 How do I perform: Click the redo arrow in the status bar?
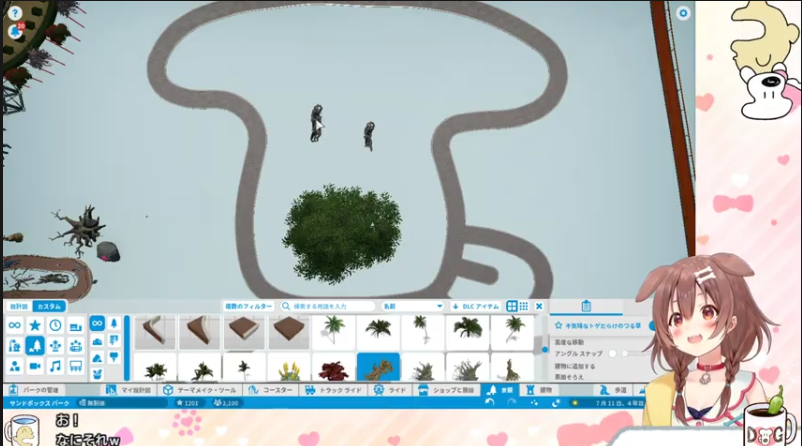pyautogui.click(x=512, y=403)
